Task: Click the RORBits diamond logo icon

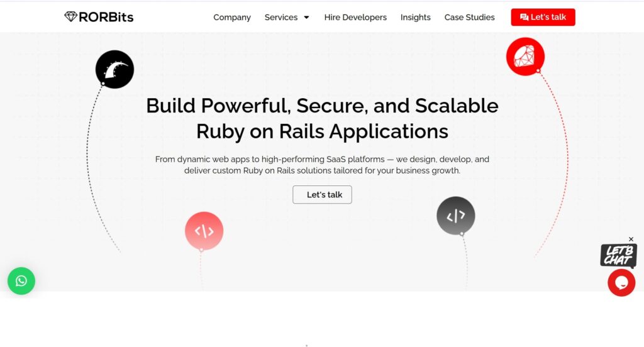Action: [71, 17]
